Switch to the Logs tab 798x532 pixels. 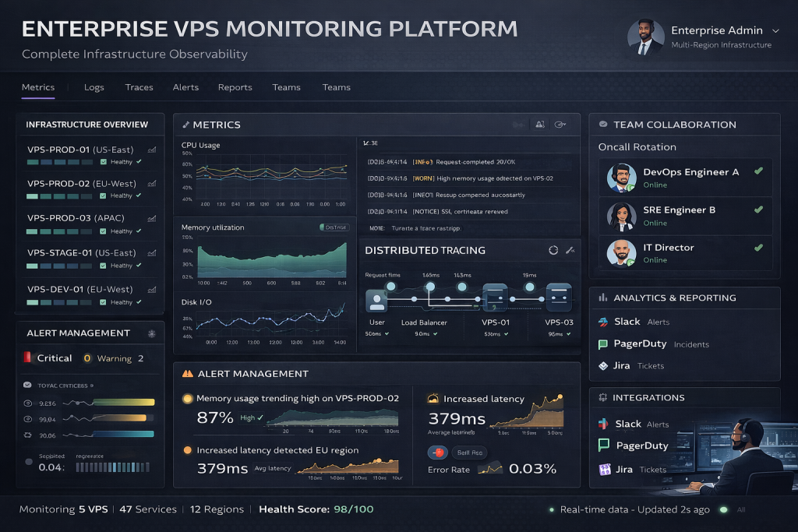(94, 87)
